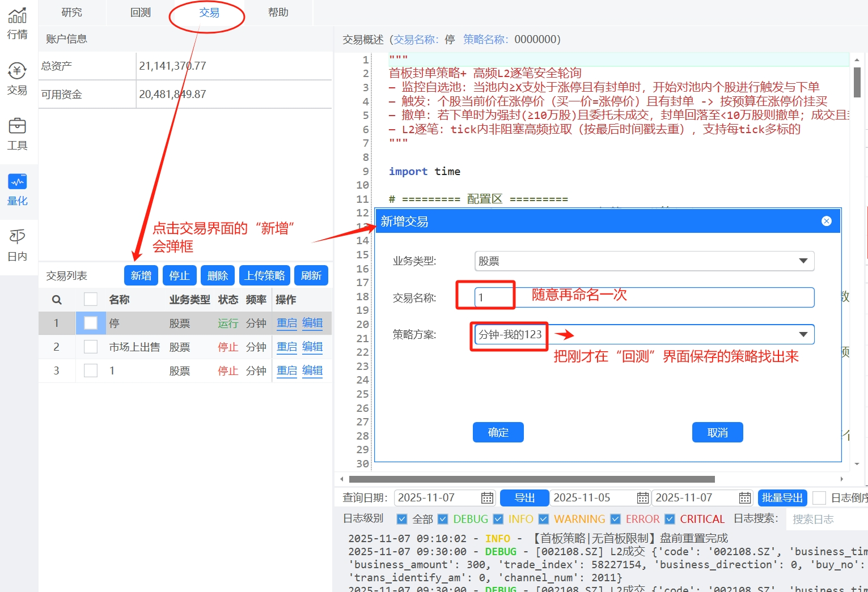The width and height of the screenshot is (868, 592).
Task: Select the 交易 sidebar icon
Action: coord(17,79)
